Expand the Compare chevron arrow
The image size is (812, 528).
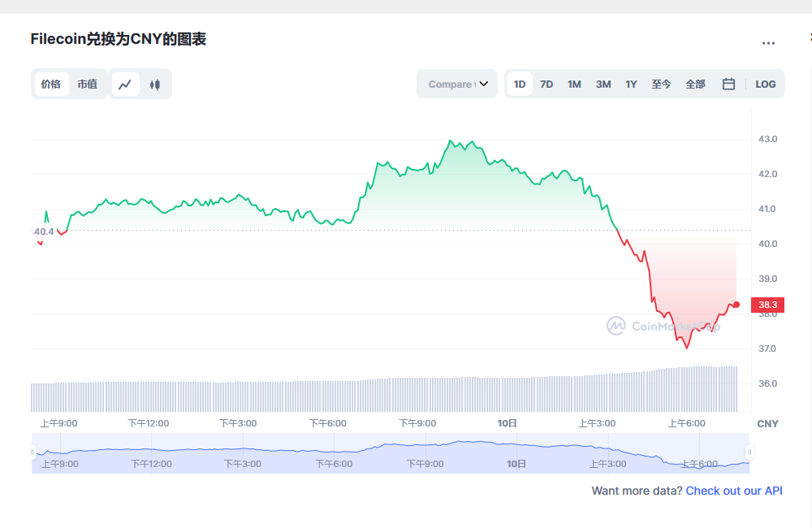(484, 84)
